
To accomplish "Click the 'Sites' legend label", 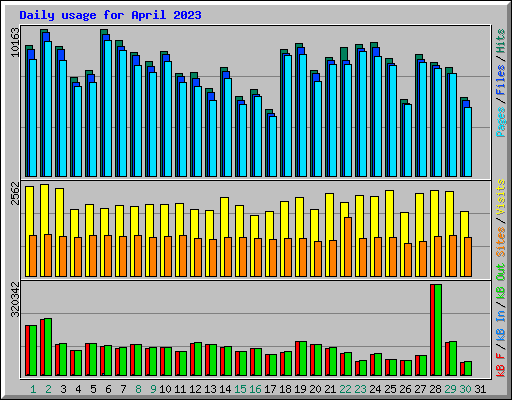I will coord(501,242).
